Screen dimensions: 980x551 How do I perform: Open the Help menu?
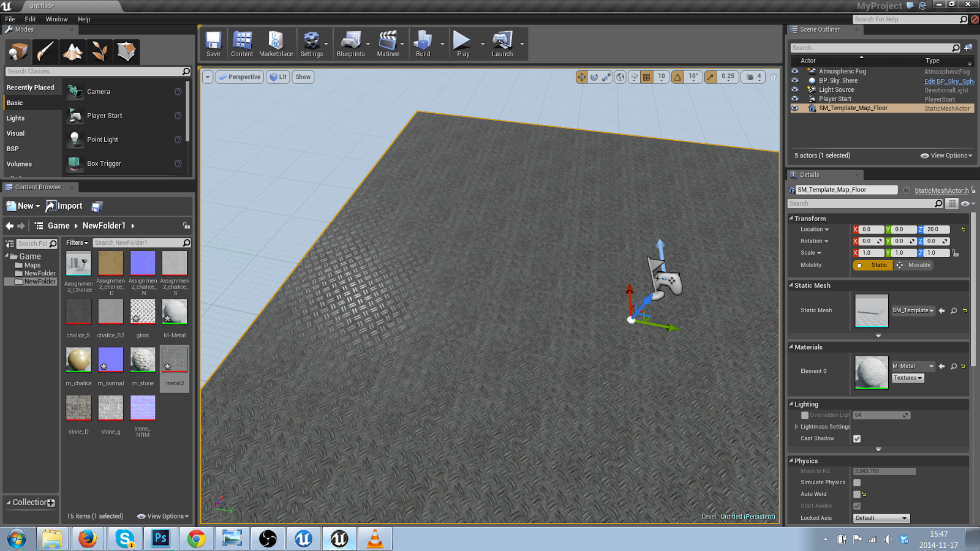pos(84,19)
